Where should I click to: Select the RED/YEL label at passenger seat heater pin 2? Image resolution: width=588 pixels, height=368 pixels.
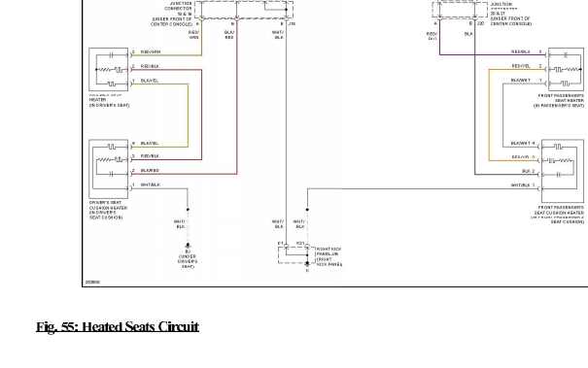521,66
